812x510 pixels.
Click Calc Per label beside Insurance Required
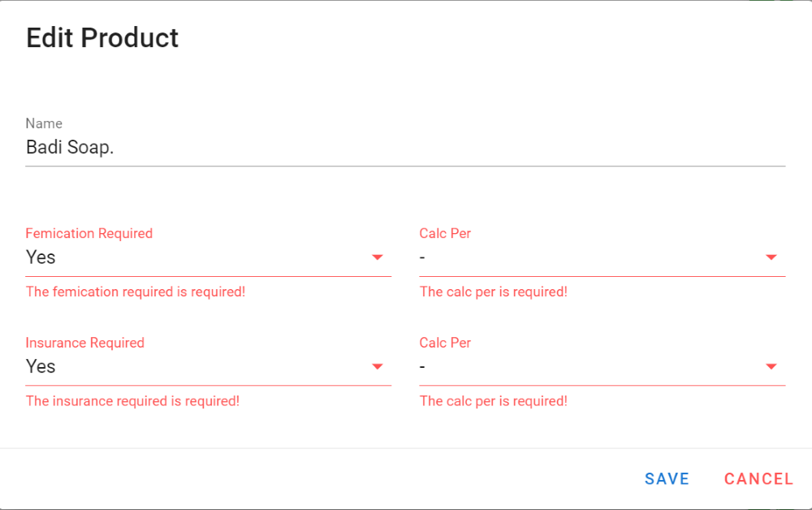click(x=445, y=343)
